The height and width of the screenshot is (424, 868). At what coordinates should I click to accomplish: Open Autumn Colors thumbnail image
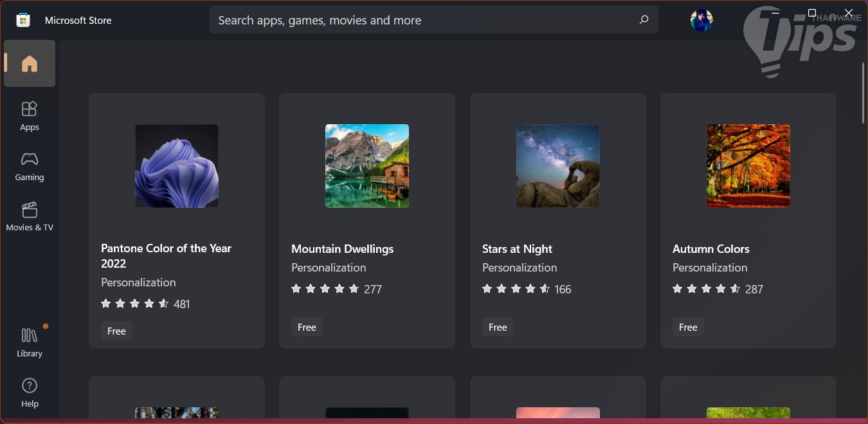click(x=748, y=166)
